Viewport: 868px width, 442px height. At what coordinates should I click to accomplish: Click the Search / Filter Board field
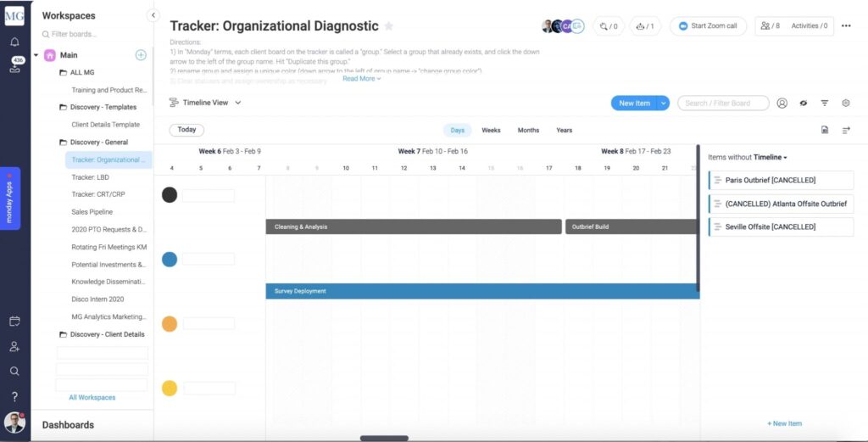tap(722, 104)
